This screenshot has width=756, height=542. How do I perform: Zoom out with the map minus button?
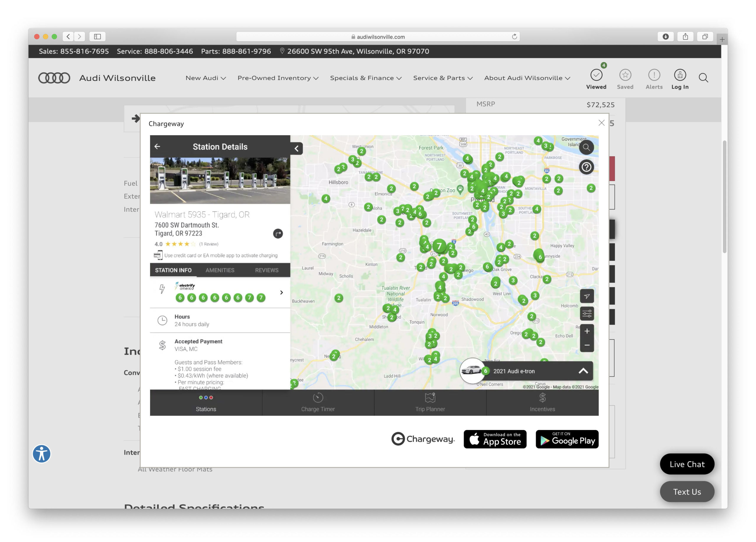pyautogui.click(x=587, y=345)
